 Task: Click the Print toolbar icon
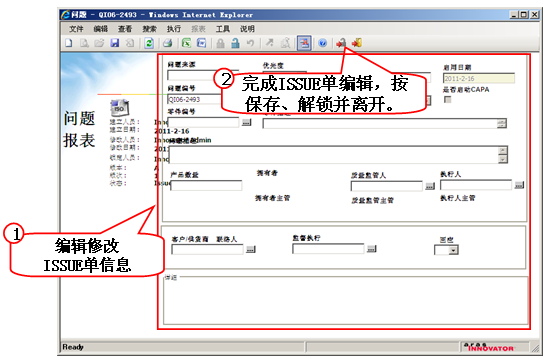167,43
